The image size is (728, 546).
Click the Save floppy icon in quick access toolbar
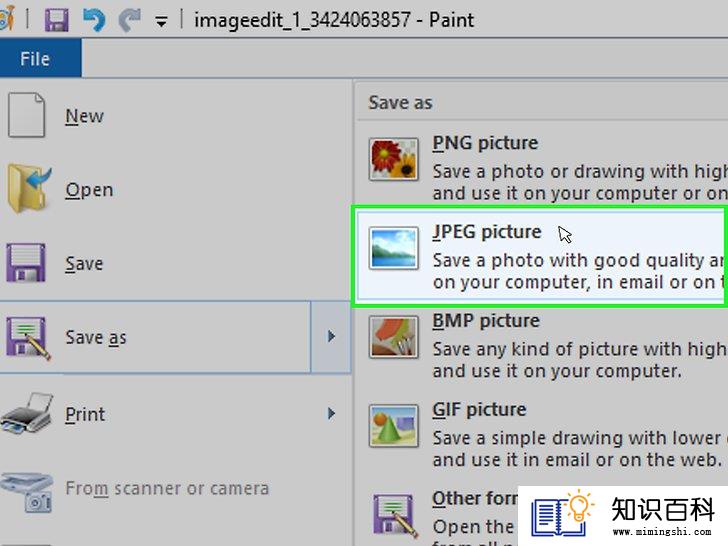(x=57, y=20)
